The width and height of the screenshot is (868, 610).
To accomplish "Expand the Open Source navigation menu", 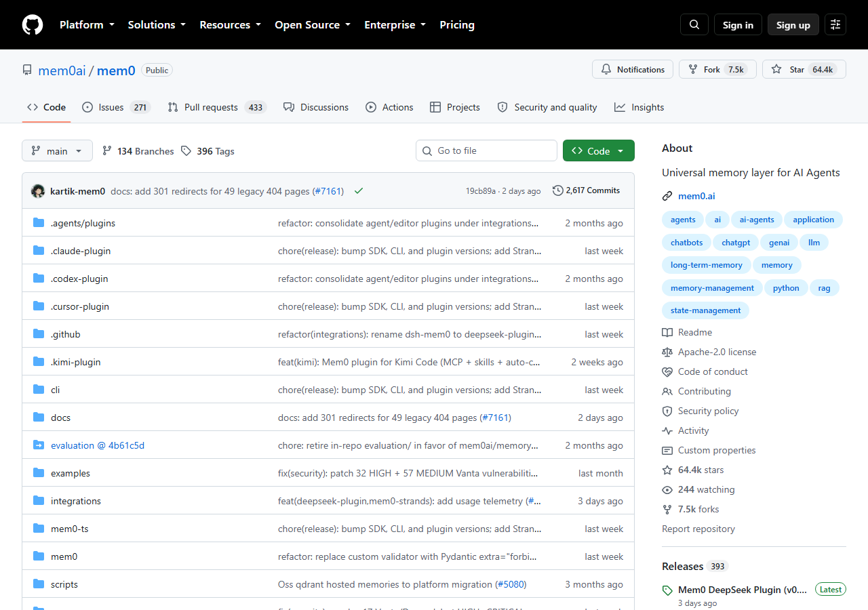I will [x=313, y=24].
